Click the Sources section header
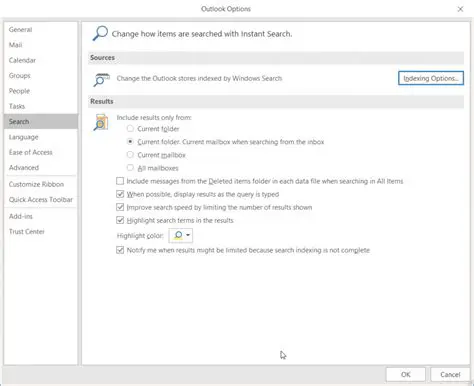The height and width of the screenshot is (386, 474). point(276,58)
